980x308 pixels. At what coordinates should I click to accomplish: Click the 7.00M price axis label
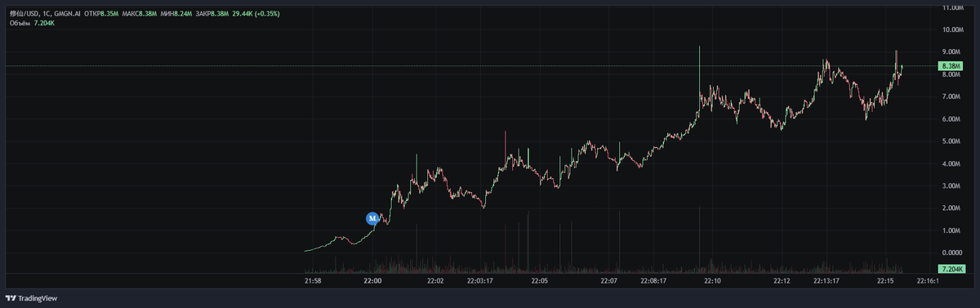point(952,96)
